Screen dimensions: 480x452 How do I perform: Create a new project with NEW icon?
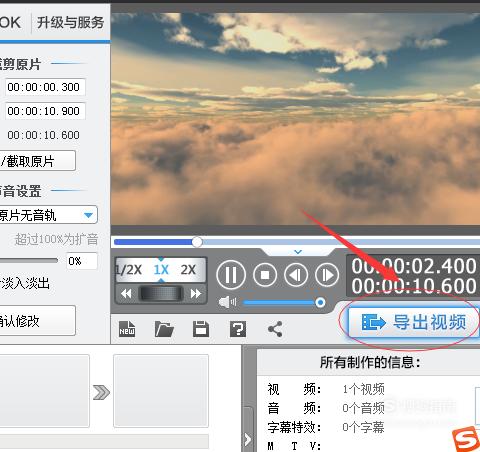[x=127, y=329]
